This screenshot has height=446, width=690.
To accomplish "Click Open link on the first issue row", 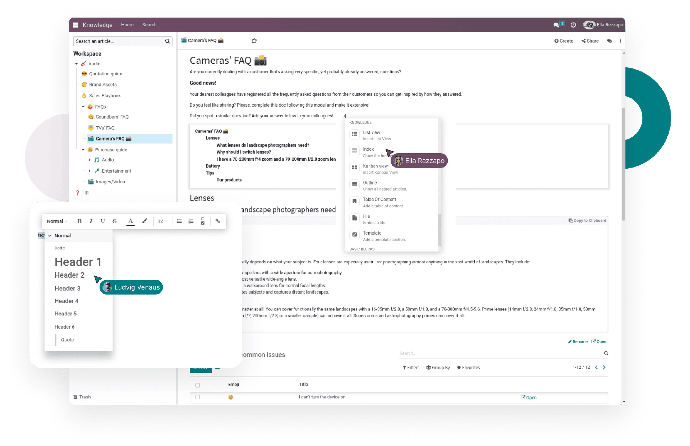I will (529, 397).
